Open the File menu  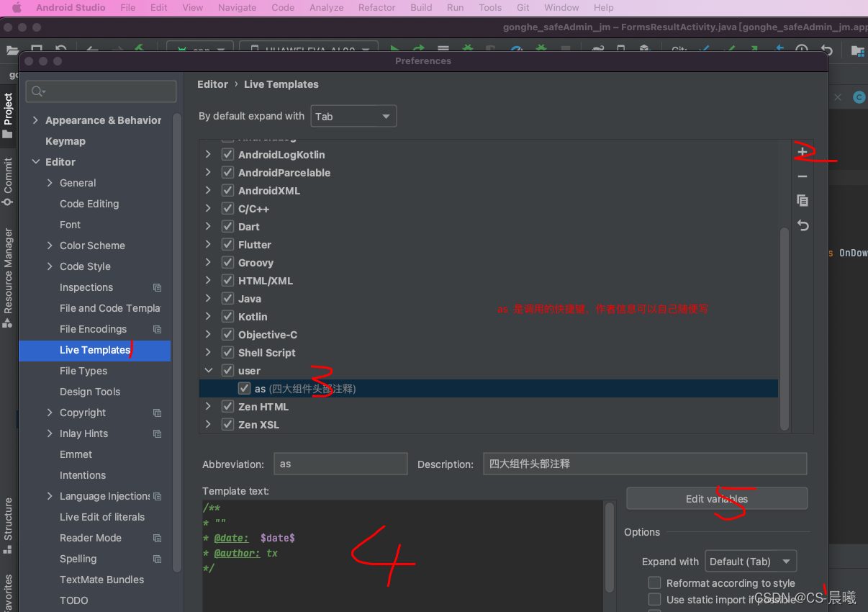(127, 8)
